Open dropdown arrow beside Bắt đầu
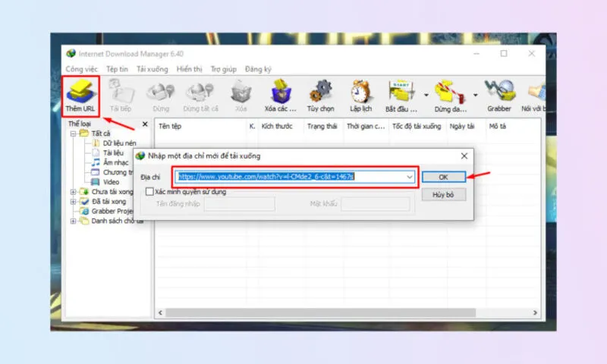Viewport: 607px width, 364px height. coord(426,95)
